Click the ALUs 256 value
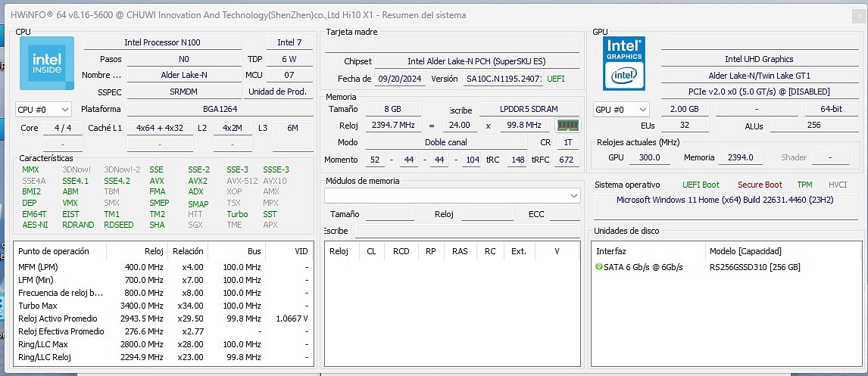This screenshot has width=868, height=376. pos(813,126)
